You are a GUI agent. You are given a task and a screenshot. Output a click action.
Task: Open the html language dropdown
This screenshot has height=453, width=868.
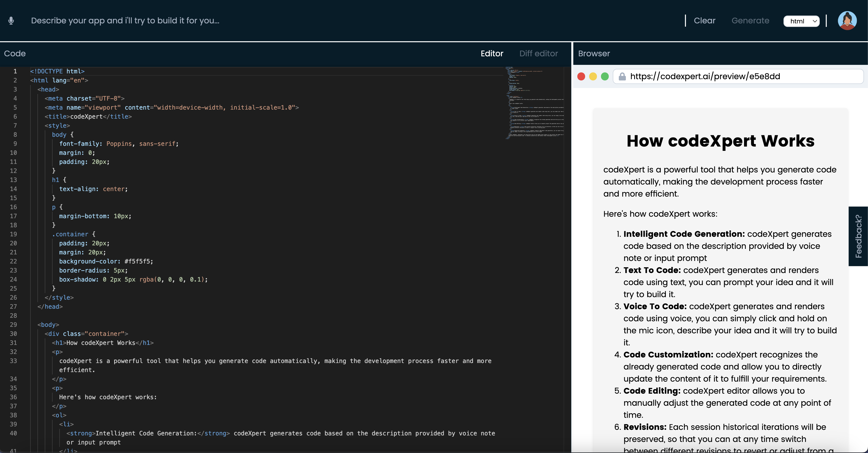pyautogui.click(x=802, y=21)
